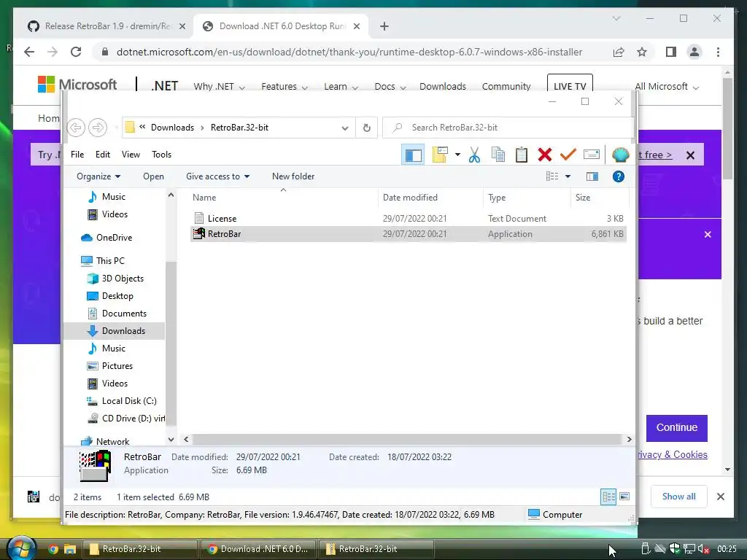
Task: Click the Open command button
Action: [x=153, y=176]
